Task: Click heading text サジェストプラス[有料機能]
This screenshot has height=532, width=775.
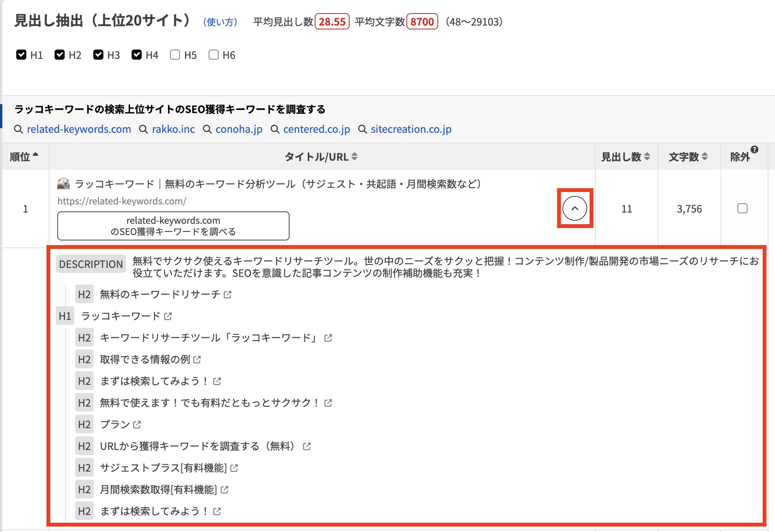Action: pyautogui.click(x=163, y=468)
